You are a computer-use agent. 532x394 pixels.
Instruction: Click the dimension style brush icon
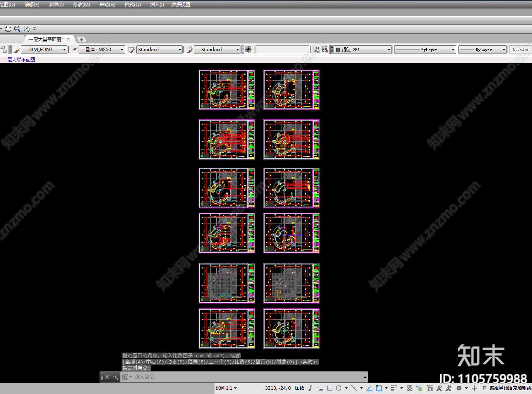(74, 50)
